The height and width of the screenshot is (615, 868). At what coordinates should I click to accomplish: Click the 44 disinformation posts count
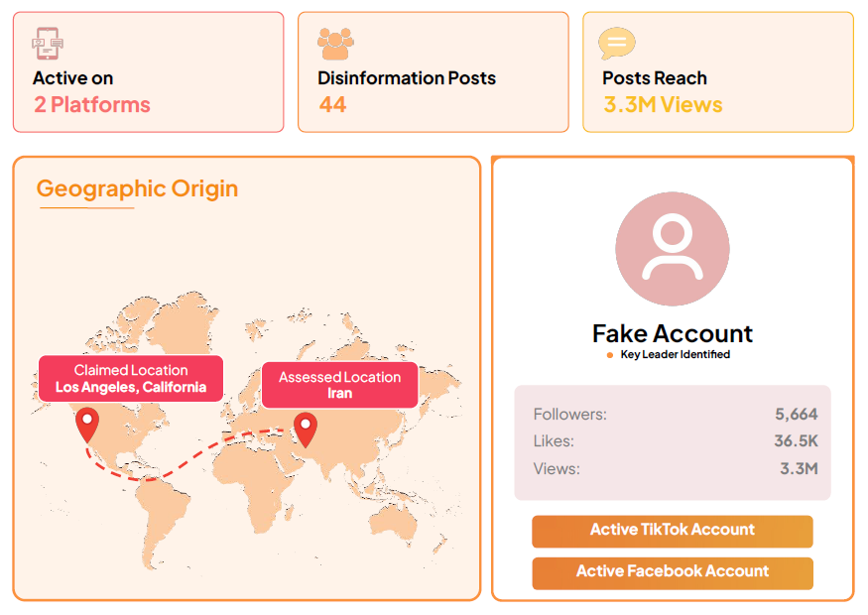coord(332,105)
